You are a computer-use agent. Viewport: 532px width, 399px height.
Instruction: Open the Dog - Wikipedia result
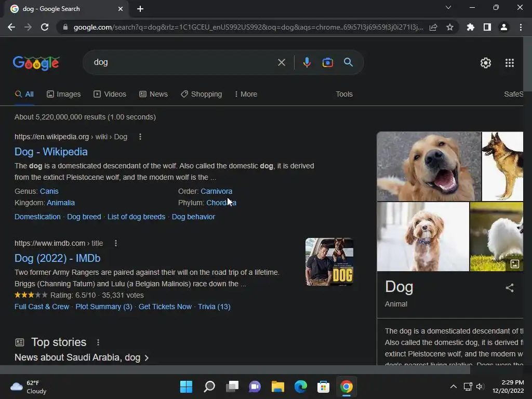(51, 152)
